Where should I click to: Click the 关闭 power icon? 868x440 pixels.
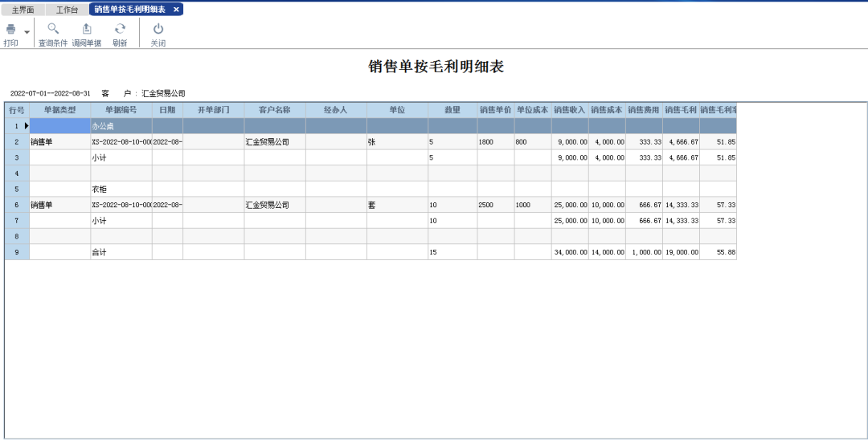pos(158,30)
